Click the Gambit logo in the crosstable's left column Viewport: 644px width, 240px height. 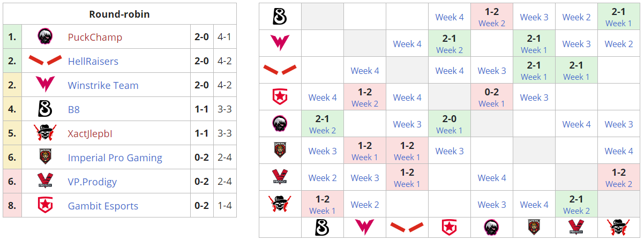click(280, 97)
